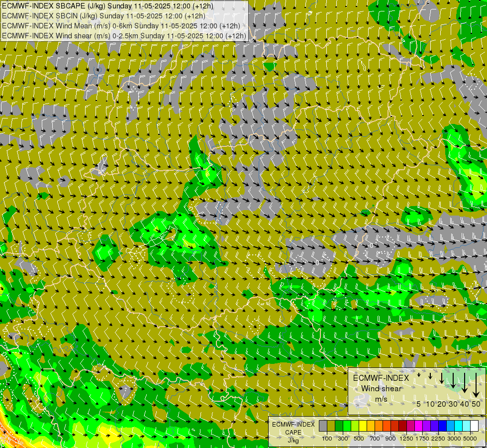Screen dimensions: 487x448
Task: Click the 100 tick label on CAPE scale
Action: [x=327, y=439]
